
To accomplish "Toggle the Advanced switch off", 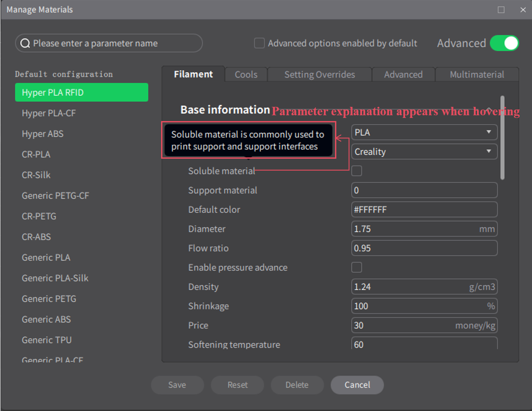I will 504,43.
